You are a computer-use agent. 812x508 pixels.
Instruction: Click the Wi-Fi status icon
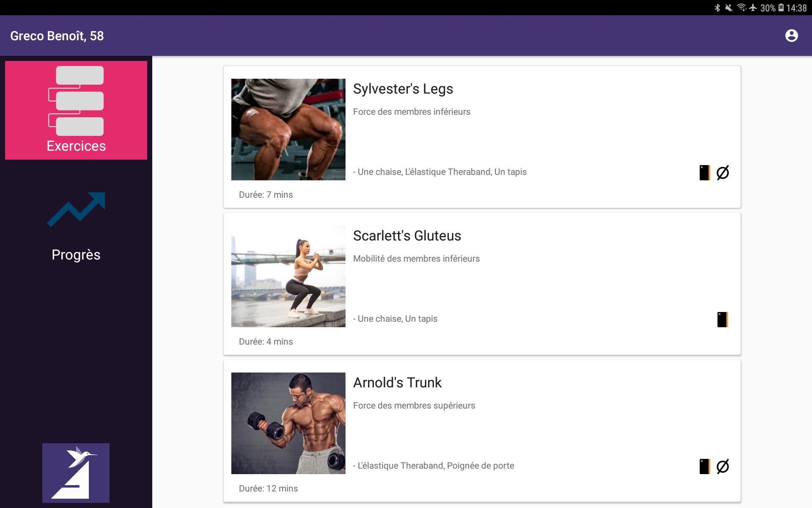[x=741, y=8]
